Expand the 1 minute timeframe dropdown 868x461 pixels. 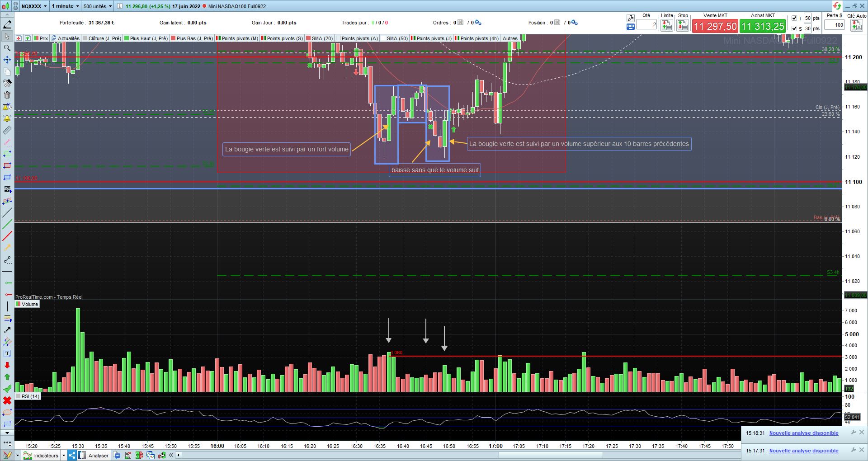65,6
